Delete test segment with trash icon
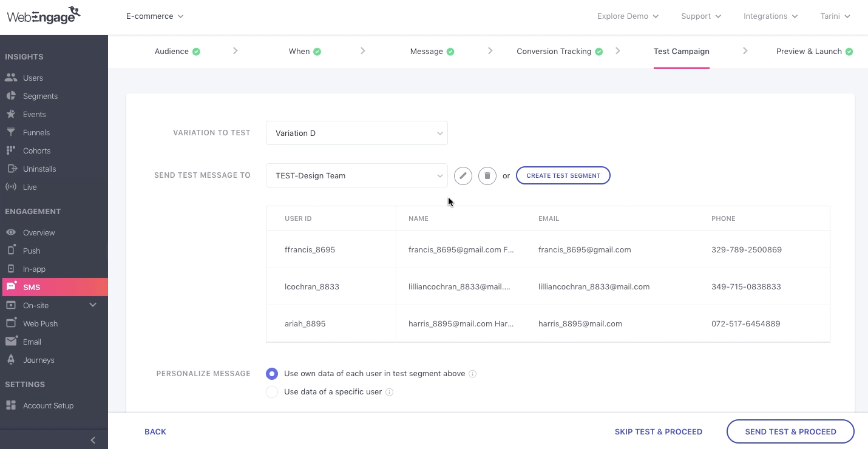Viewport: 868px width, 449px height. 487,176
